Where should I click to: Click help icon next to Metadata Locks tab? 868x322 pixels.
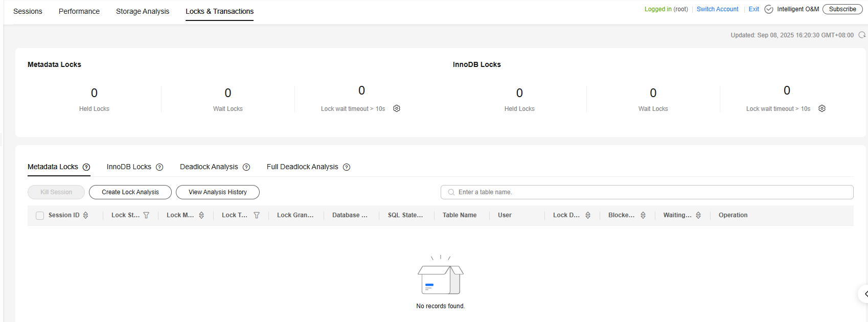point(86,167)
